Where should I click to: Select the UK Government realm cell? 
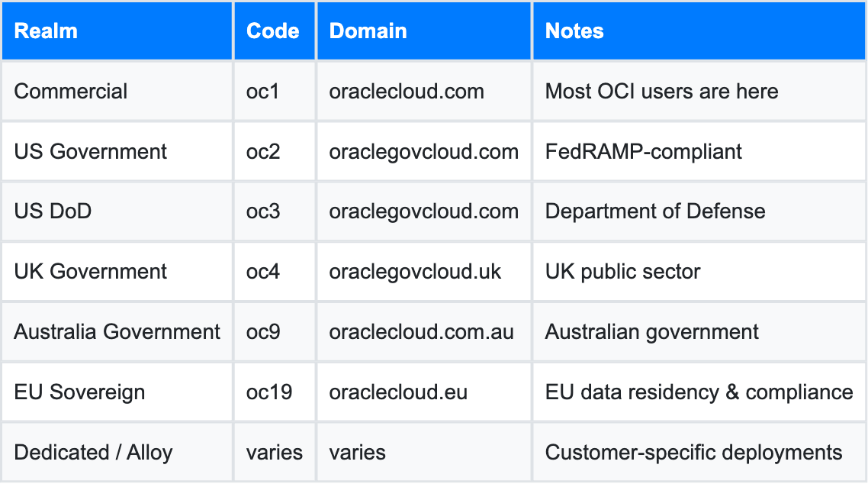(117, 272)
